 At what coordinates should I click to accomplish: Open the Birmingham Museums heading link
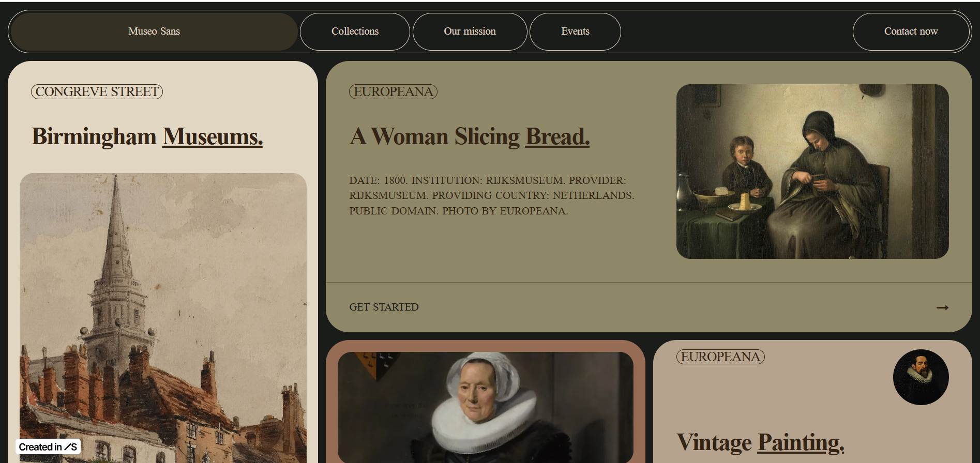(x=147, y=136)
